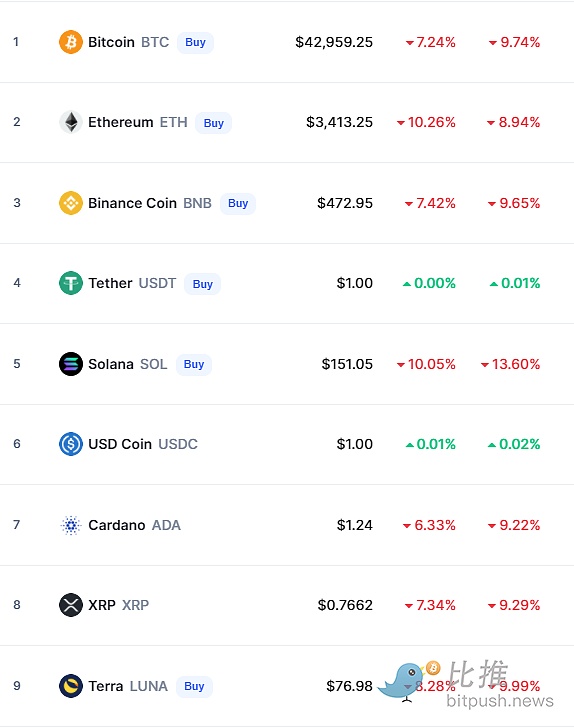Click the Solana logo icon
574x728 pixels.
pos(71,364)
